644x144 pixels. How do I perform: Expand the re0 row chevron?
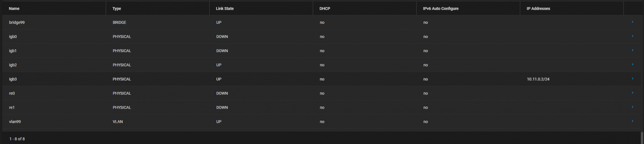coord(632,93)
